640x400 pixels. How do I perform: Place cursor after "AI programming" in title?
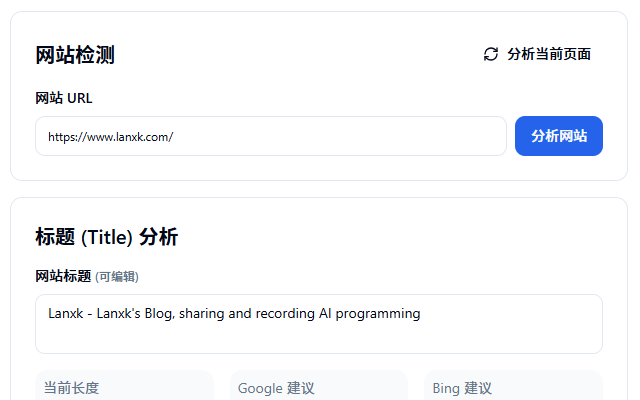pos(421,313)
